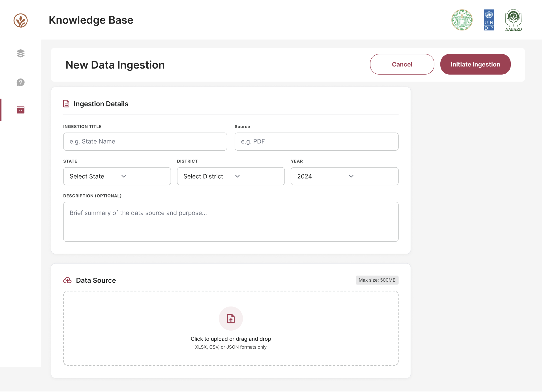Click the Knowledge Base page title
This screenshot has height=392, width=542.
point(91,20)
